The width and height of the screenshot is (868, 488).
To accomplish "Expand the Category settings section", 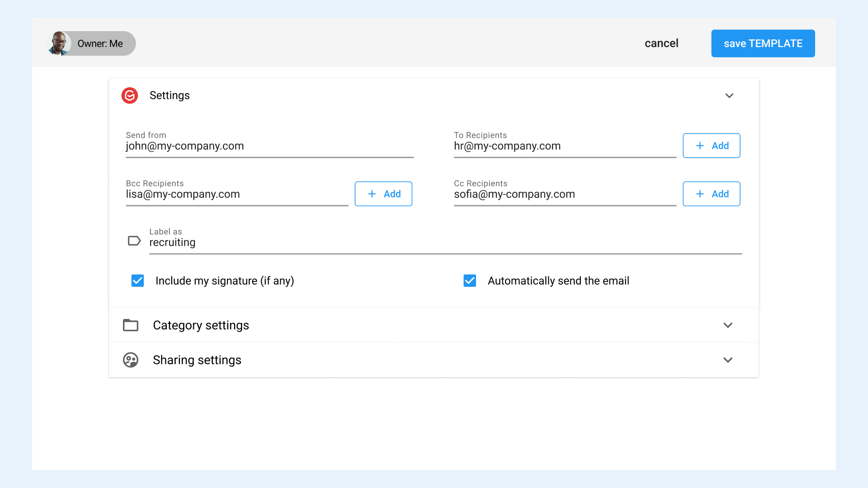I will (728, 325).
